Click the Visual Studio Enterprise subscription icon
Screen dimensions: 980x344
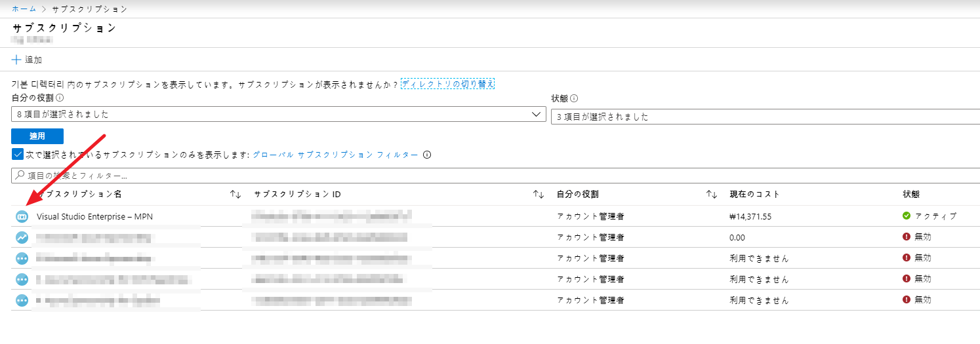coord(22,216)
